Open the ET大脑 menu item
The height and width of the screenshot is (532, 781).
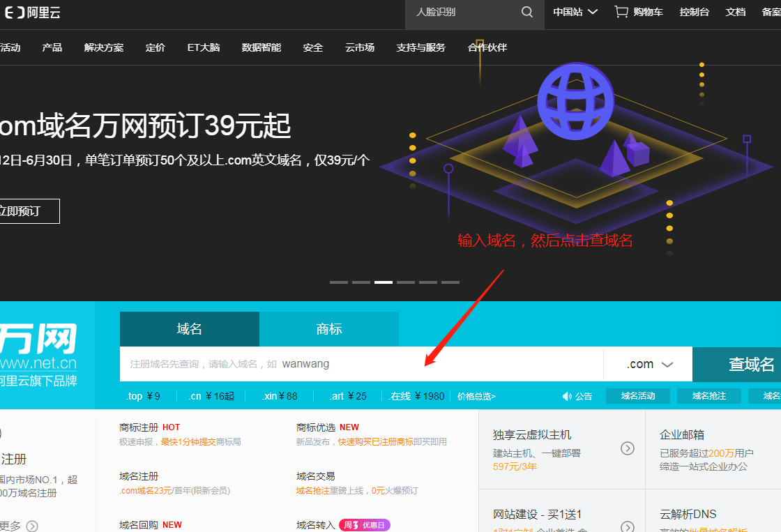(x=204, y=47)
